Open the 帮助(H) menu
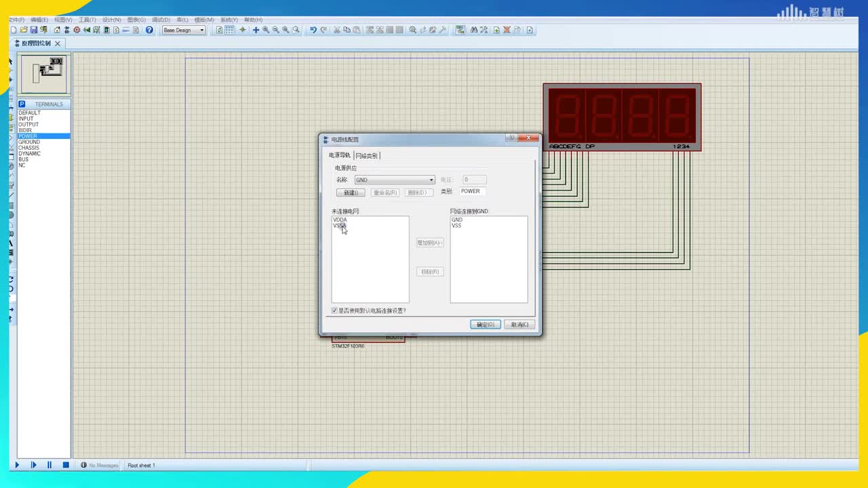This screenshot has height=488, width=868. click(x=253, y=20)
